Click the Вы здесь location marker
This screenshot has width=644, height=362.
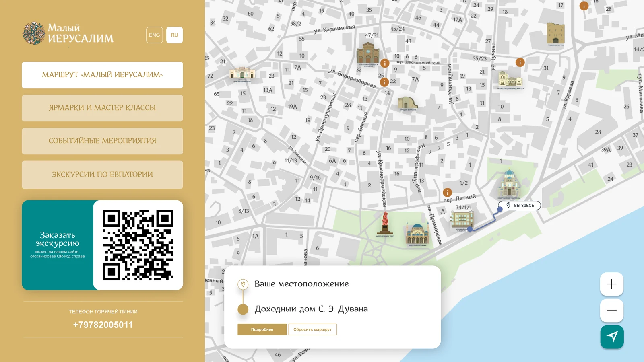(520, 205)
